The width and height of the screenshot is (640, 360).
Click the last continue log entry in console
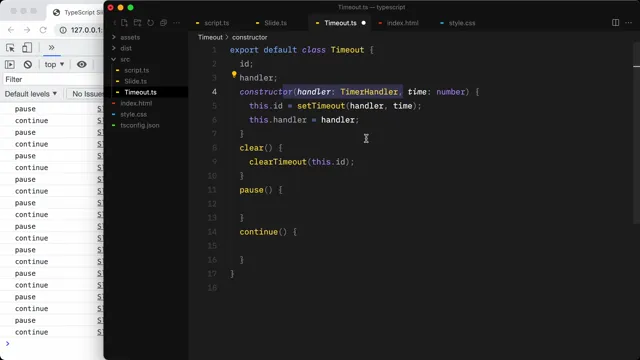coord(31,332)
